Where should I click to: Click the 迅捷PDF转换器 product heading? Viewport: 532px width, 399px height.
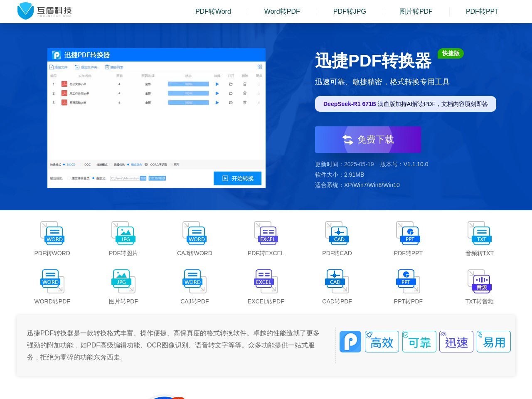(373, 61)
